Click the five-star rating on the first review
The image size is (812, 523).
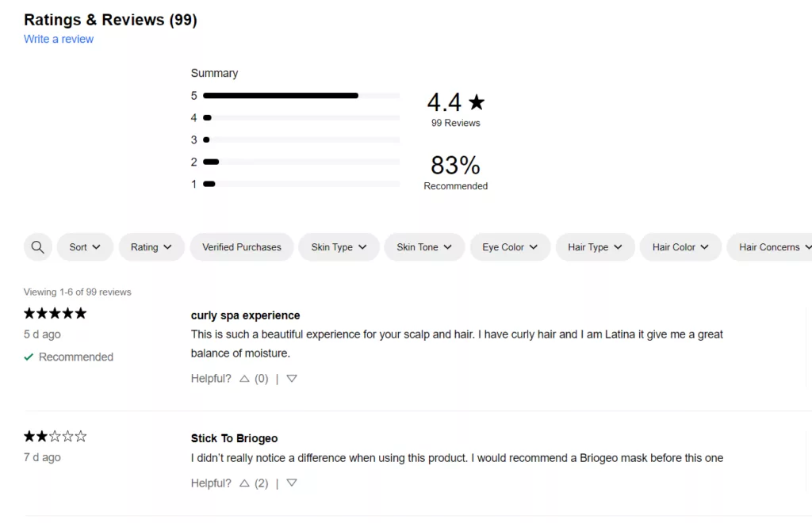click(55, 313)
